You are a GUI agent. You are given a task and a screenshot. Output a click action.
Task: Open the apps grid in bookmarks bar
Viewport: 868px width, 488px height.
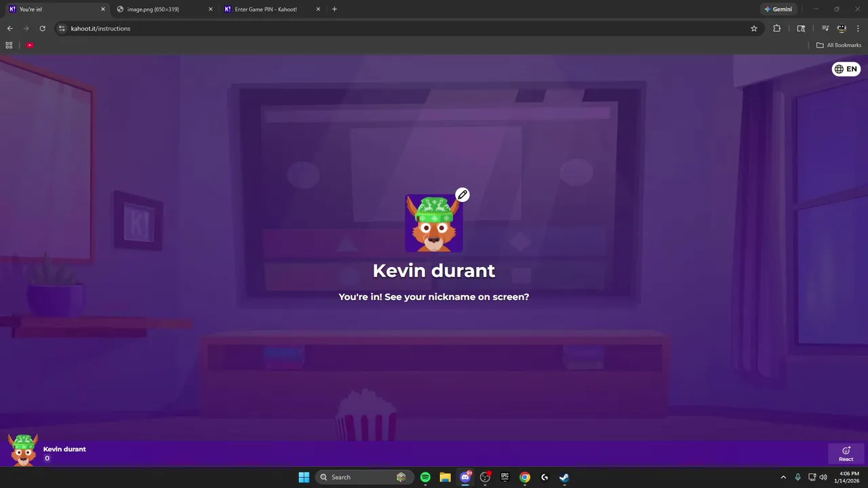tap(9, 45)
